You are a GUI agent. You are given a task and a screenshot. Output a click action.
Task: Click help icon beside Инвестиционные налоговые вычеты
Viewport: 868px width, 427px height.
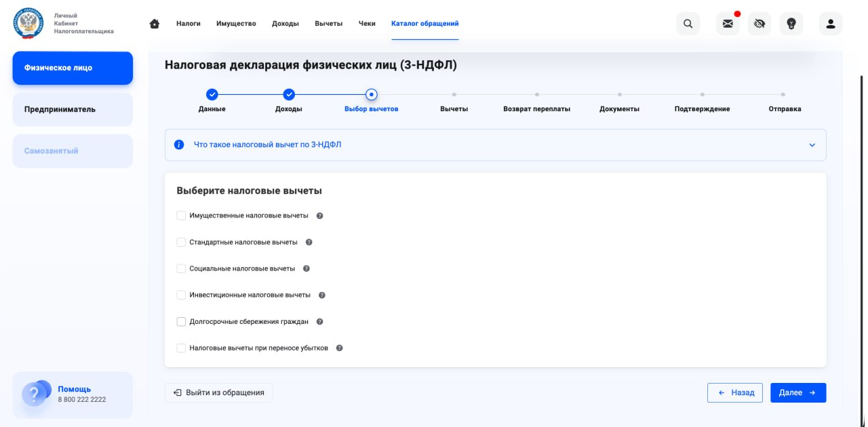click(x=322, y=296)
